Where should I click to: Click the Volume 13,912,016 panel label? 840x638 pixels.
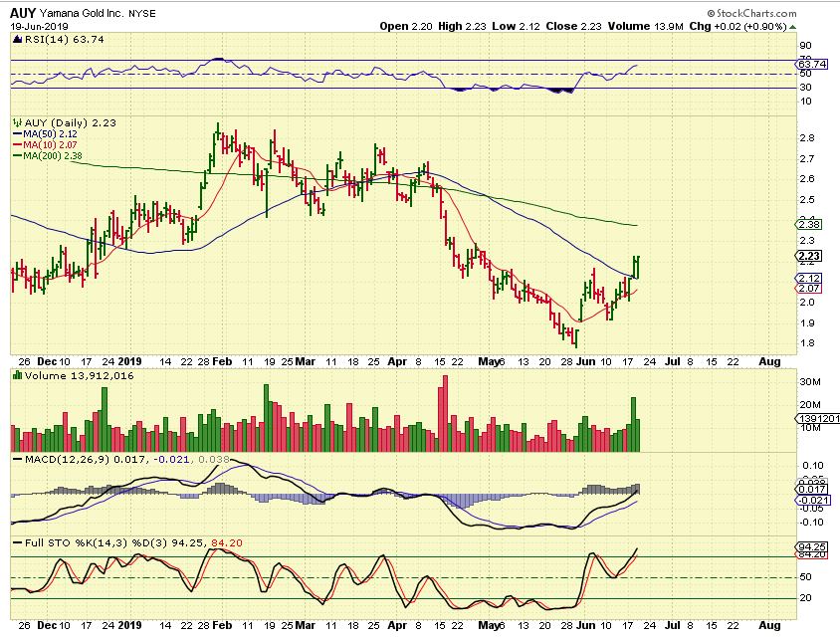pos(79,375)
